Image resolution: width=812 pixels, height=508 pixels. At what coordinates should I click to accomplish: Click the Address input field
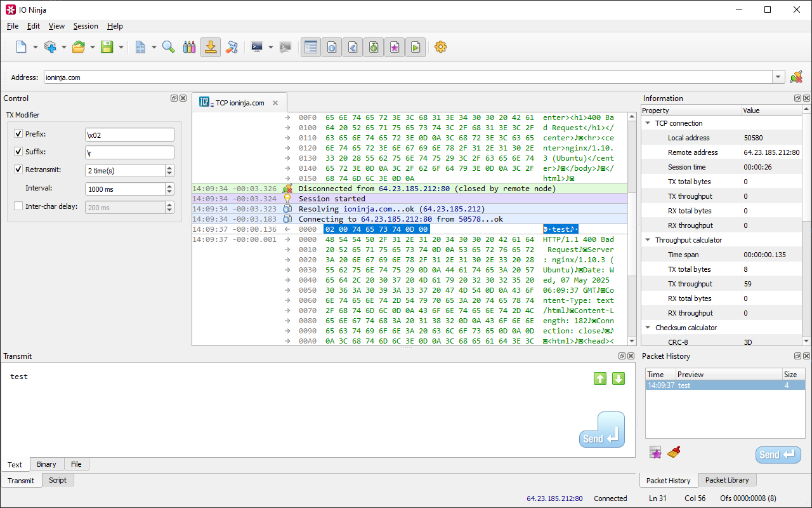408,77
